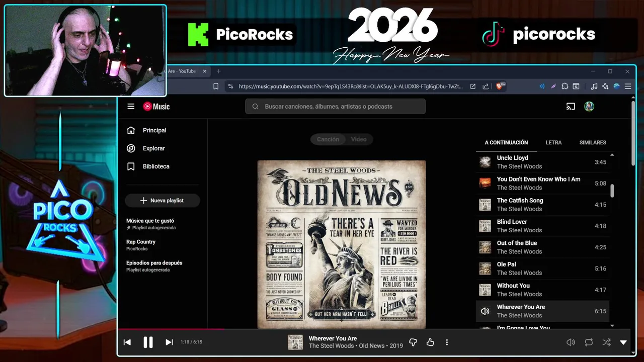Viewport: 644px width, 362px height.
Task: Click the speaker icon on Wherever You Are row
Action: (485, 311)
